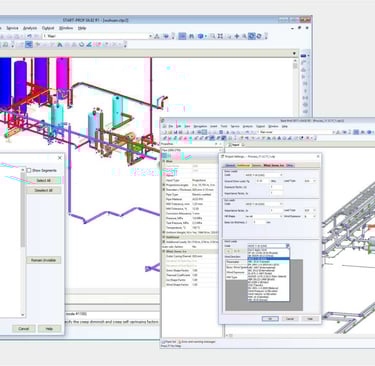
Task: Select the Pipe Material row in Properties
Action: tap(190, 199)
